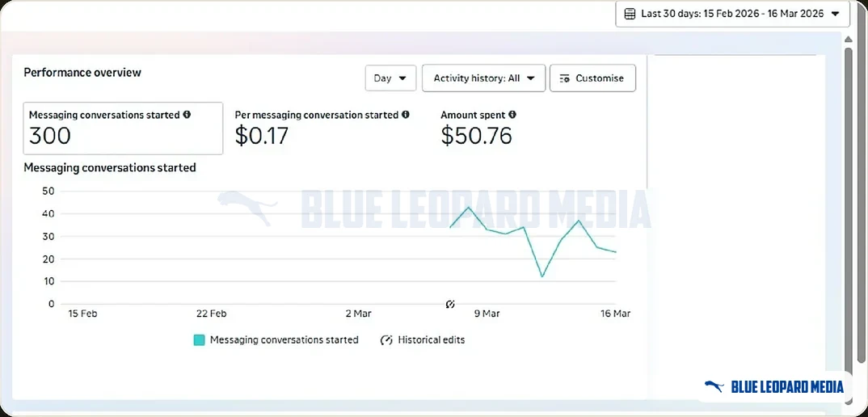
Task: Click the $0.17 cost value
Action: pyautogui.click(x=261, y=136)
